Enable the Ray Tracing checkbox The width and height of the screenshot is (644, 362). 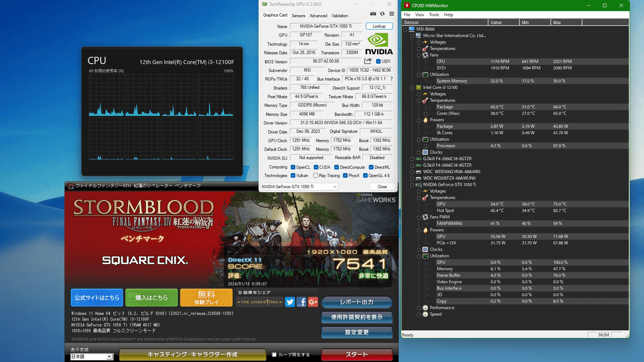point(316,175)
